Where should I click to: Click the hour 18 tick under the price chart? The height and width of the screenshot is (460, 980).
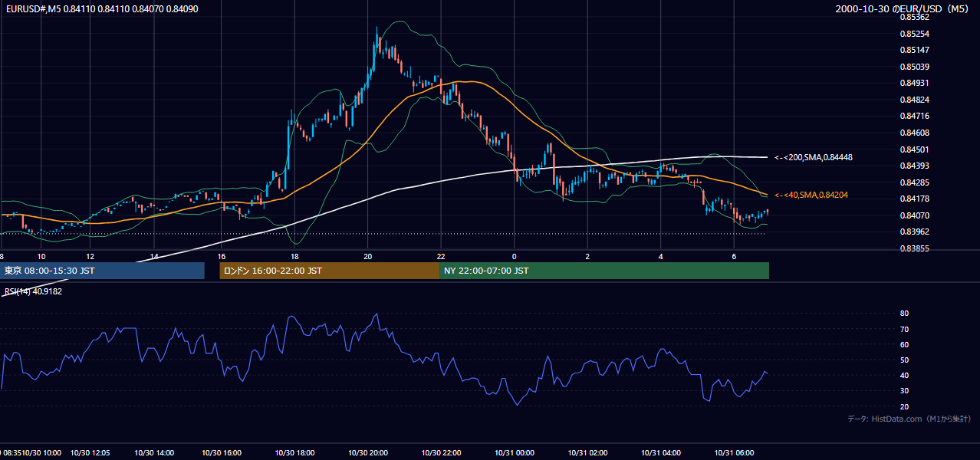294,256
